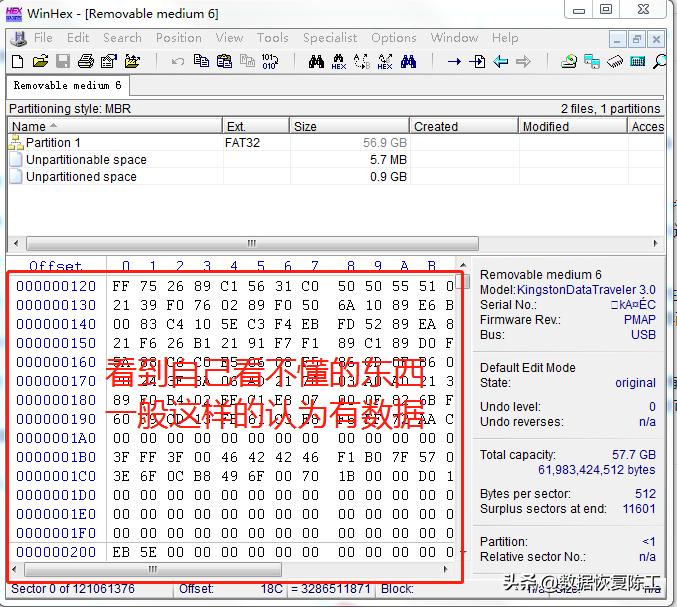677x607 pixels.
Task: Click the 61,983,424,512 bytes capacity value
Action: pos(596,470)
